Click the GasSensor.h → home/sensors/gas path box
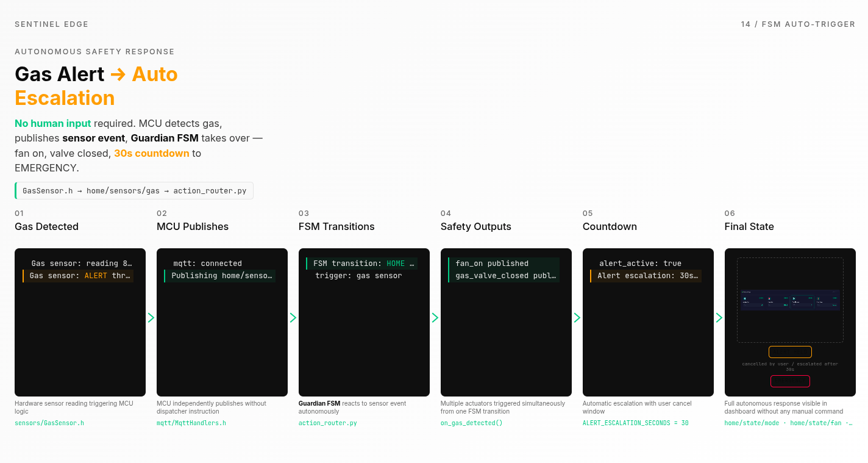The height and width of the screenshot is (463, 868). coord(134,191)
